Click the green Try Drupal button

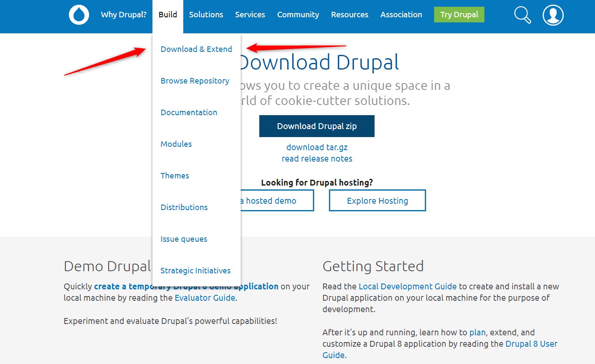point(459,15)
